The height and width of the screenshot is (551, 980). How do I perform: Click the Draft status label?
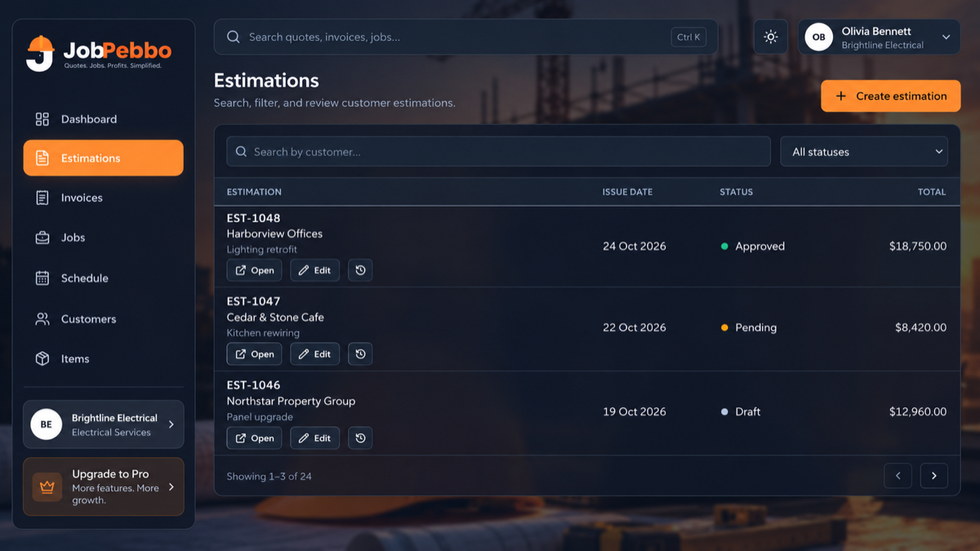[747, 412]
